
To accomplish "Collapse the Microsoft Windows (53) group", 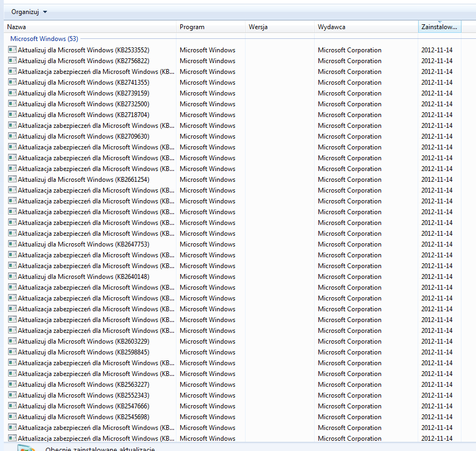I will (x=44, y=39).
